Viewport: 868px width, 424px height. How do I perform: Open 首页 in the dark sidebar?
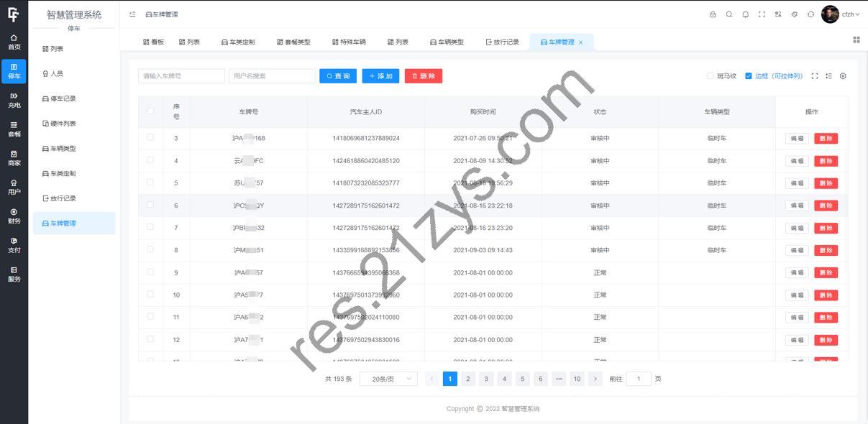14,42
